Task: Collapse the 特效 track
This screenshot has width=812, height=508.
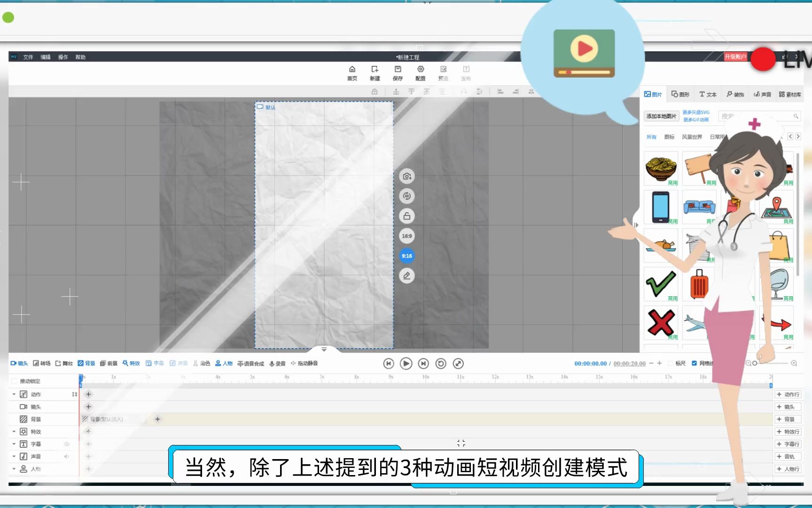Action: pyautogui.click(x=14, y=431)
